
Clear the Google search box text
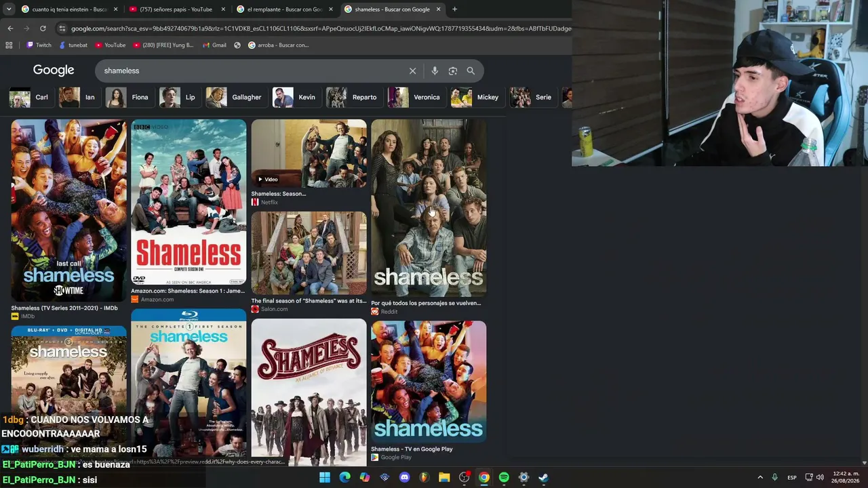pos(412,70)
